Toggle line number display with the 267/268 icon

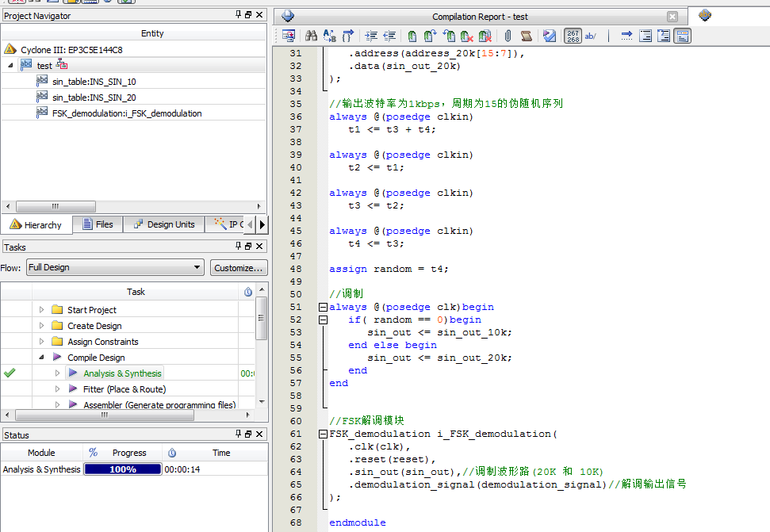point(573,36)
